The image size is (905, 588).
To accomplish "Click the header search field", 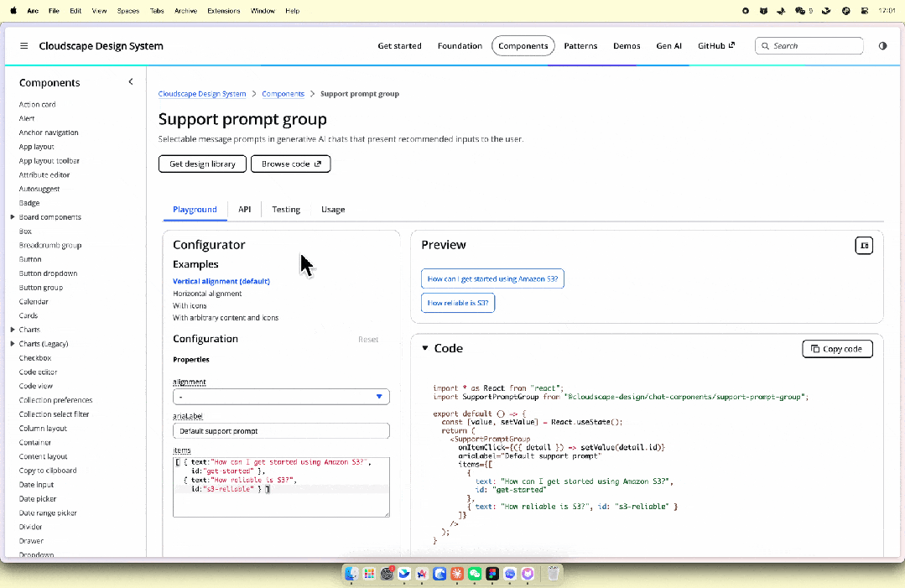I will tap(809, 45).
